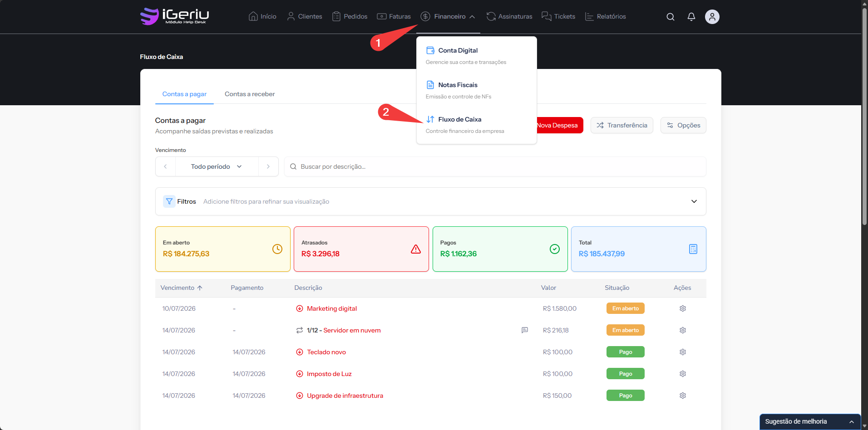
Task: Open Clientes in the navigation bar
Action: [x=305, y=16]
